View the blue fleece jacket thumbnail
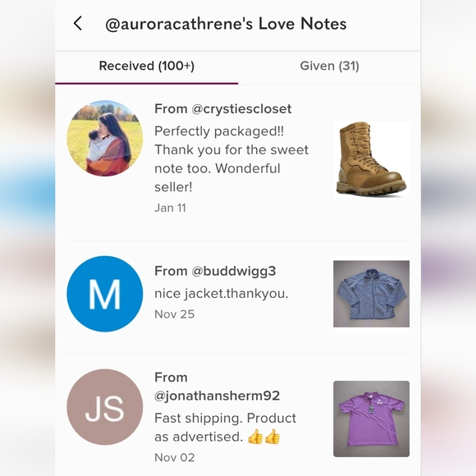Image resolution: width=476 pixels, height=476 pixels. (371, 294)
